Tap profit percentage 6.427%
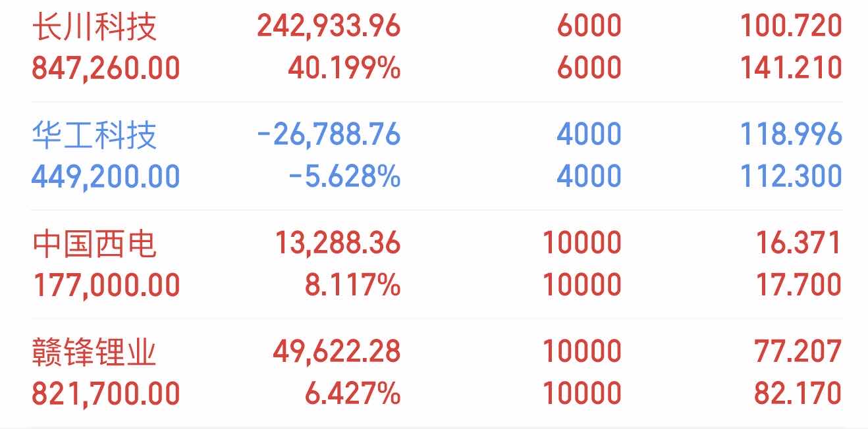The width and height of the screenshot is (868, 429). coord(352,393)
